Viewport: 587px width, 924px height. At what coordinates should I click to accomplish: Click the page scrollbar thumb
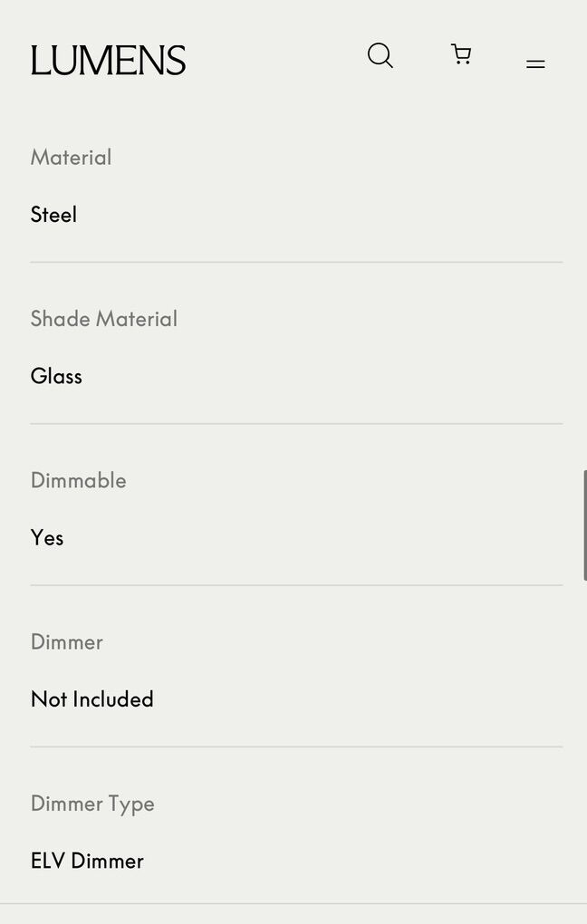point(584,525)
